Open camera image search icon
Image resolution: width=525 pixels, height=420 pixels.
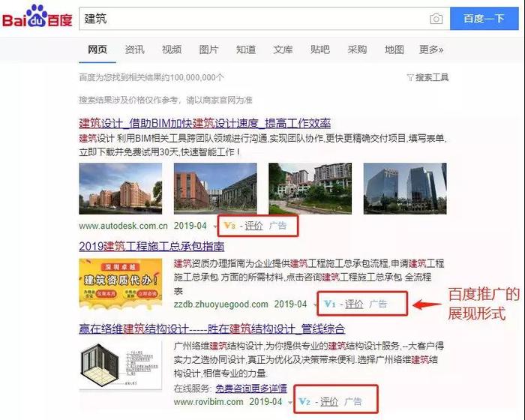click(x=436, y=19)
